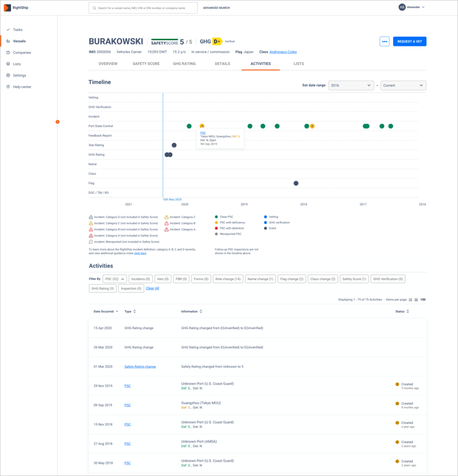Open the Alexander user account menu

coord(412,8)
